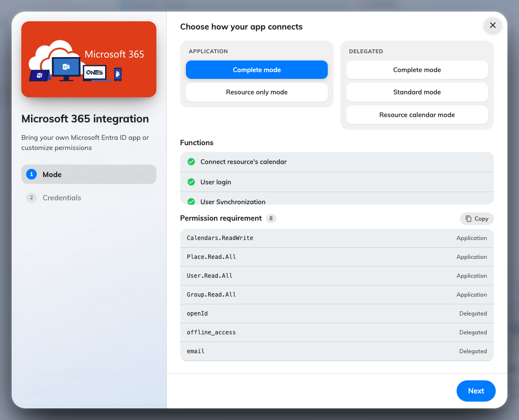Image resolution: width=519 pixels, height=420 pixels.
Task: Click green check beside Connect resource's calendar
Action: tap(191, 162)
